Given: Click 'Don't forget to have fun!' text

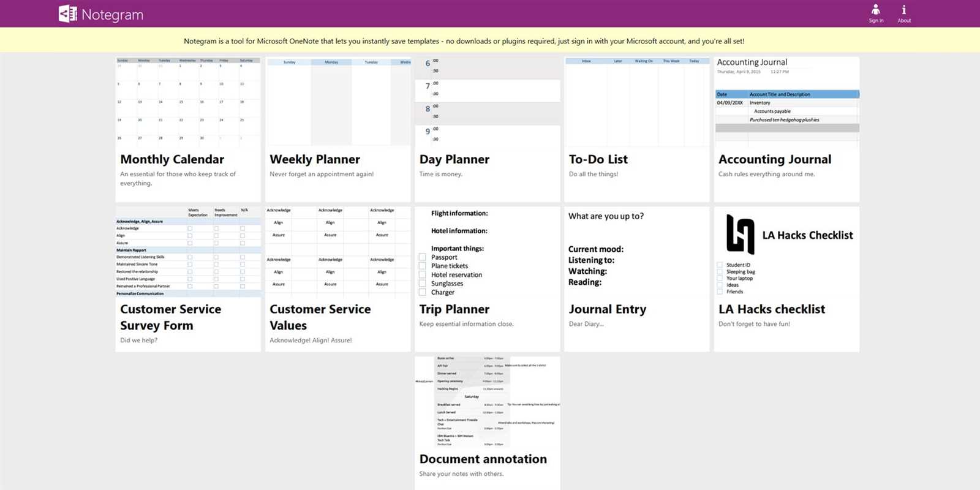Looking at the screenshot, I should [754, 324].
